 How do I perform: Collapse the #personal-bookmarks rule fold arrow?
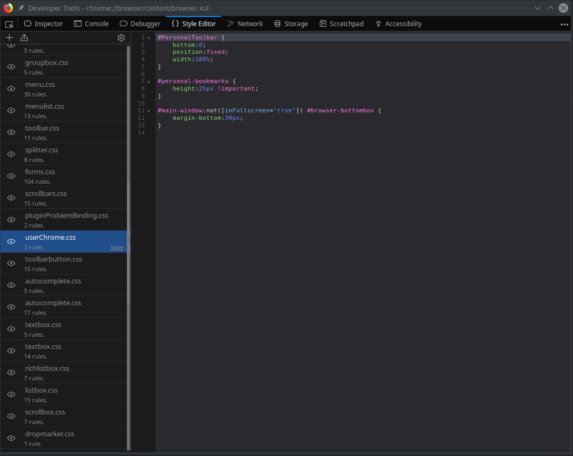click(x=149, y=82)
